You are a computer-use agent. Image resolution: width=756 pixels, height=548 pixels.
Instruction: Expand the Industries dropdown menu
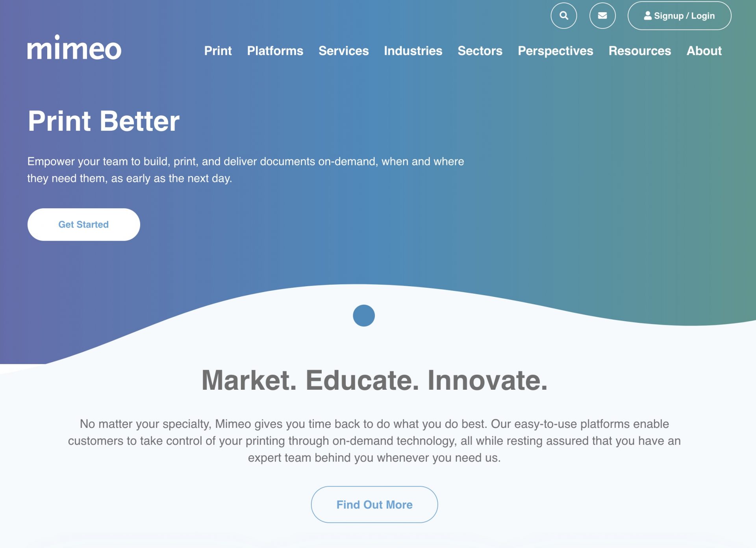[x=413, y=50]
